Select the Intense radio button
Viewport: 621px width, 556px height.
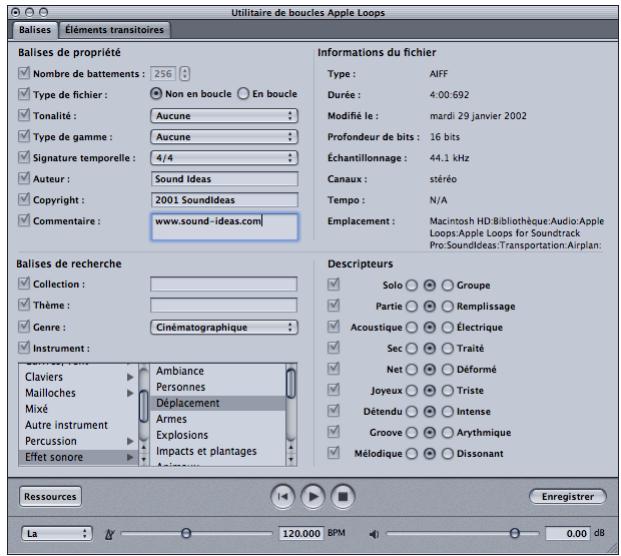[x=448, y=411]
